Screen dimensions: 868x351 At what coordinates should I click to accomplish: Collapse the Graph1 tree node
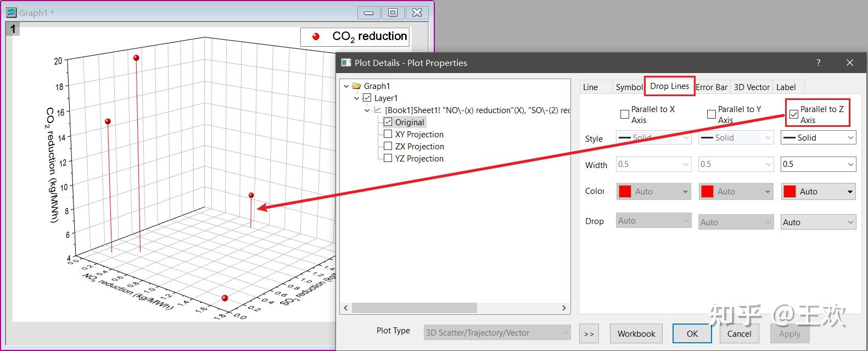[346, 86]
